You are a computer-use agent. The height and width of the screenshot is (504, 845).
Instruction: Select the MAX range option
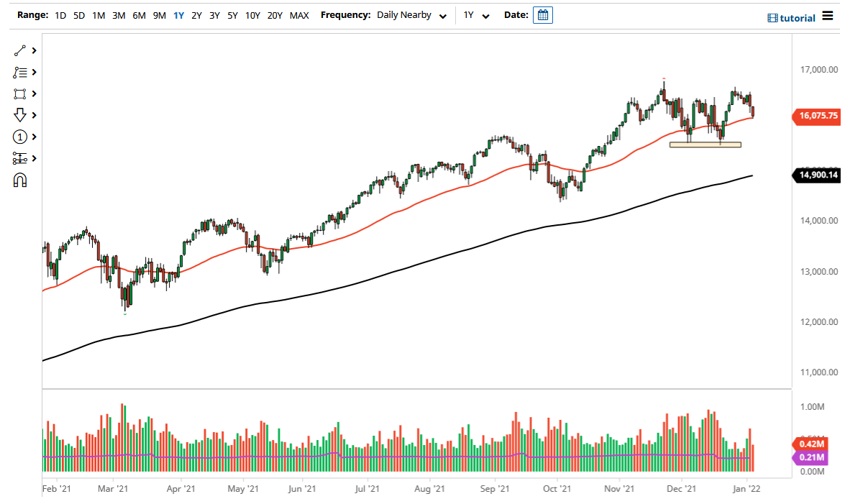(x=299, y=14)
